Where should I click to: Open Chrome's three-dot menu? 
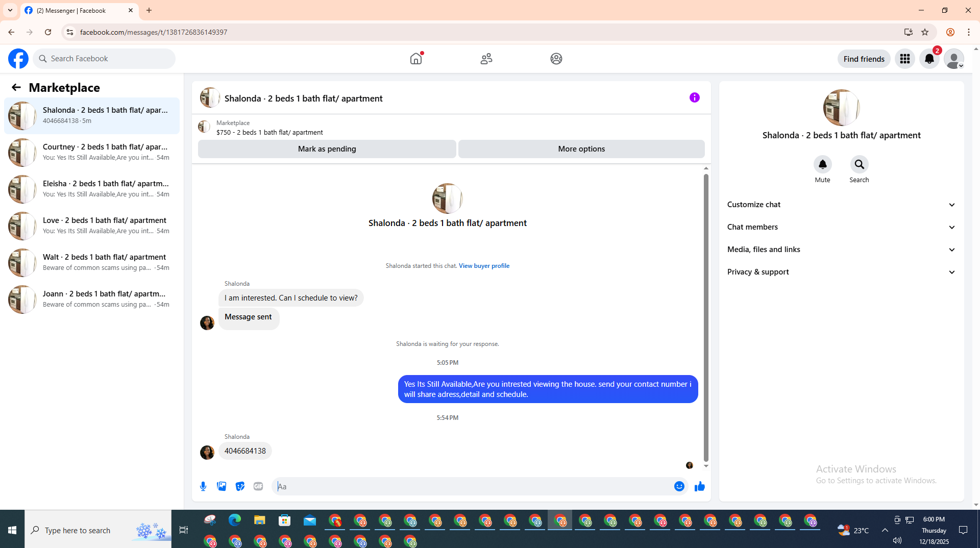click(x=969, y=32)
